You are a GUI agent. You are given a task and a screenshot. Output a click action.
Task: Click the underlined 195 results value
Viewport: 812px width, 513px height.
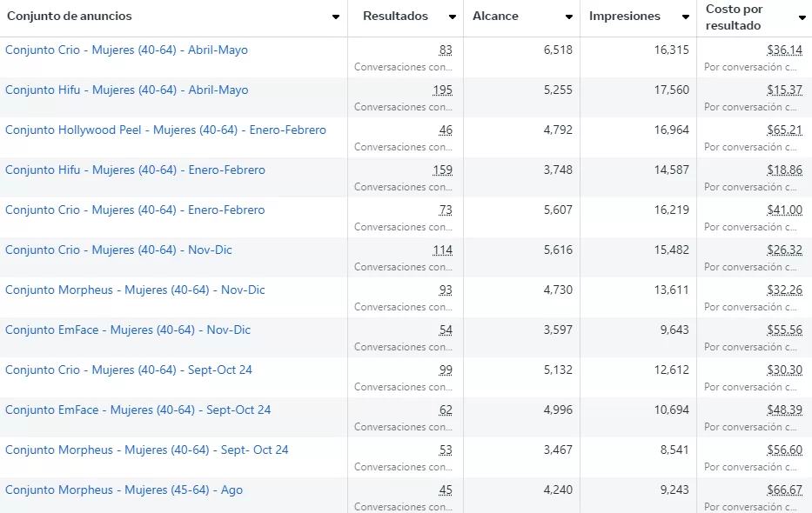[442, 90]
